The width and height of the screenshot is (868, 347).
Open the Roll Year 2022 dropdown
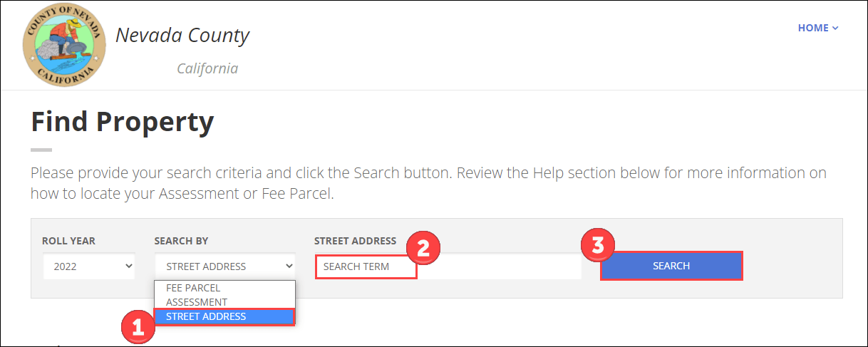pos(89,266)
